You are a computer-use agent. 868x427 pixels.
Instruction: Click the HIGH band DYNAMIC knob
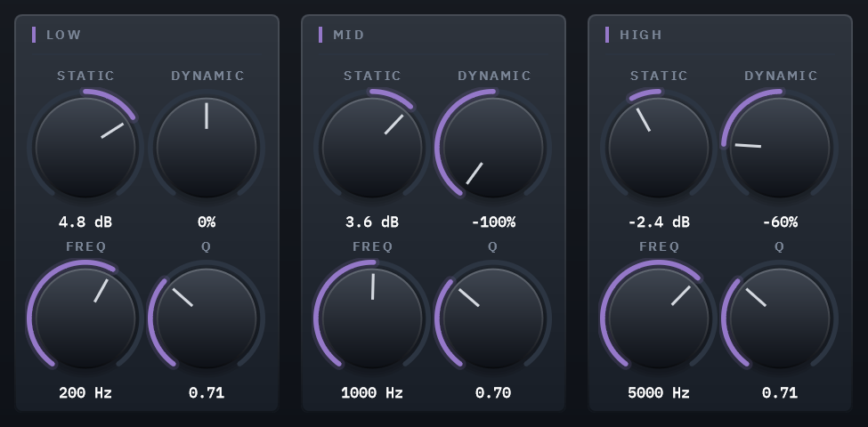780,148
